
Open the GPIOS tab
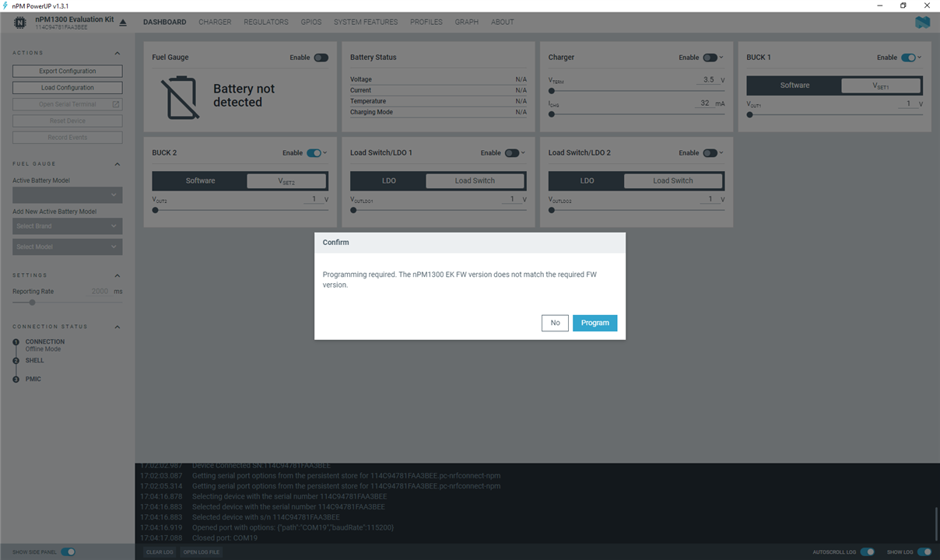(x=311, y=22)
